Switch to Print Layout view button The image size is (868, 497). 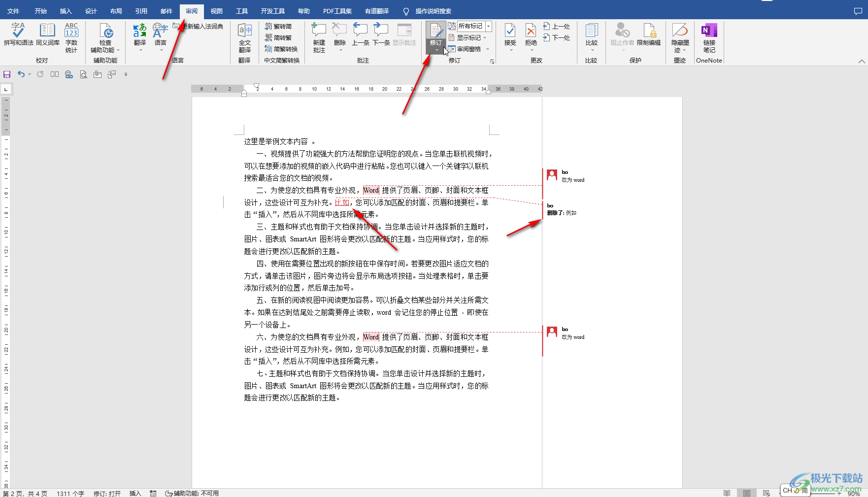pos(747,493)
